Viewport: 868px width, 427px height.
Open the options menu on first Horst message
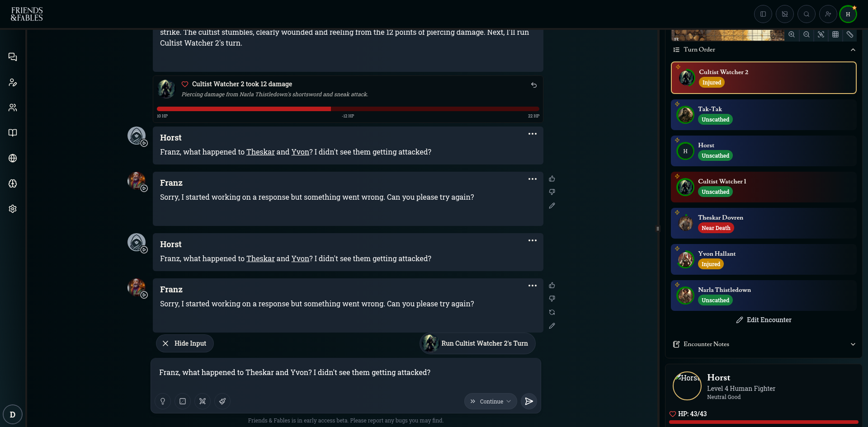click(x=533, y=134)
